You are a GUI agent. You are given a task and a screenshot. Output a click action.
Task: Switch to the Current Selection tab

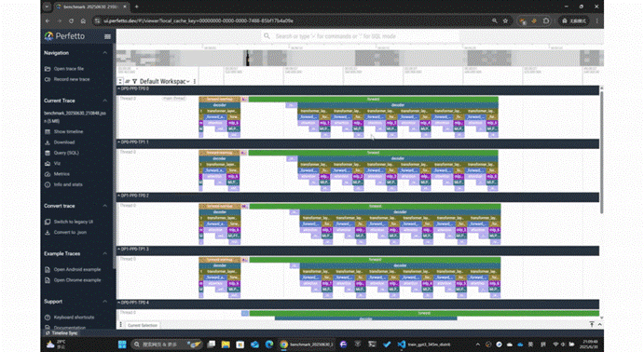[x=142, y=325]
